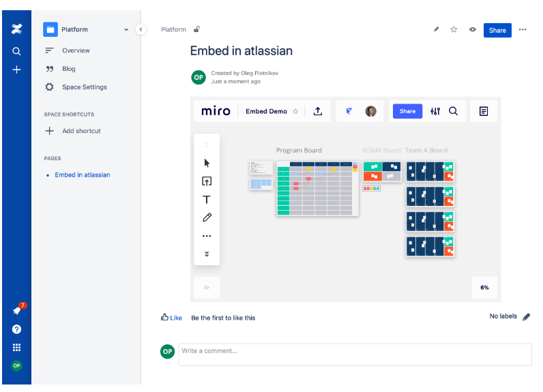Open Confluence home logo
Image resolution: width=543 pixels, height=392 pixels.
(x=16, y=29)
